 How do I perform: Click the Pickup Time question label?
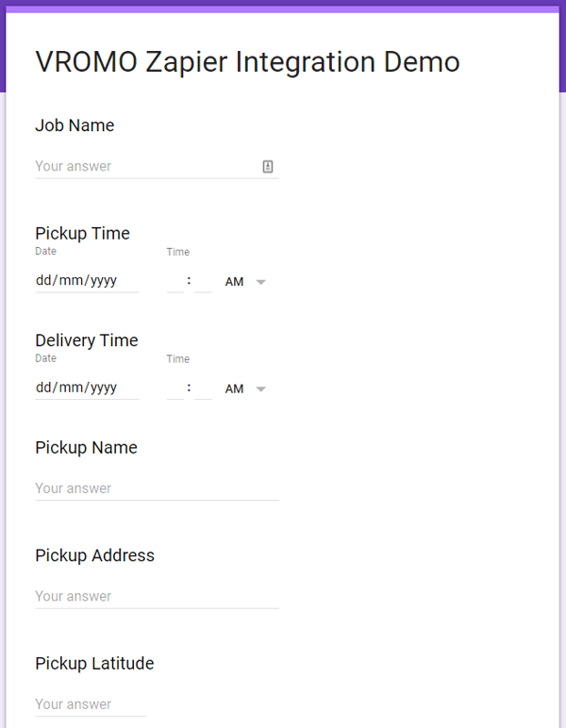(x=82, y=233)
